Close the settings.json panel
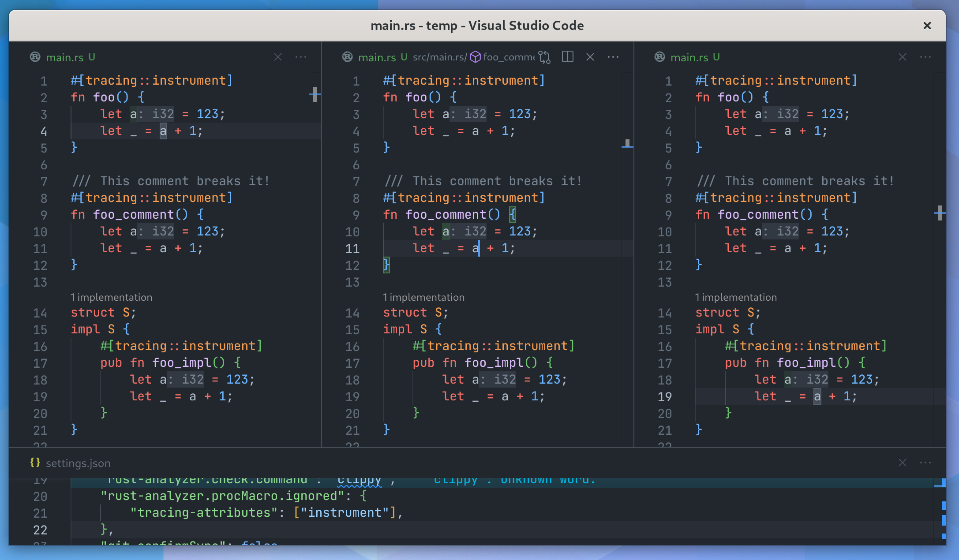The height and width of the screenshot is (560, 959). coord(903,463)
